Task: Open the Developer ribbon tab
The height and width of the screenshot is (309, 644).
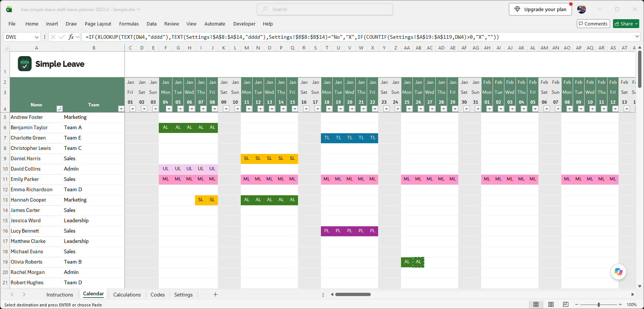Action: pyautogui.click(x=244, y=24)
